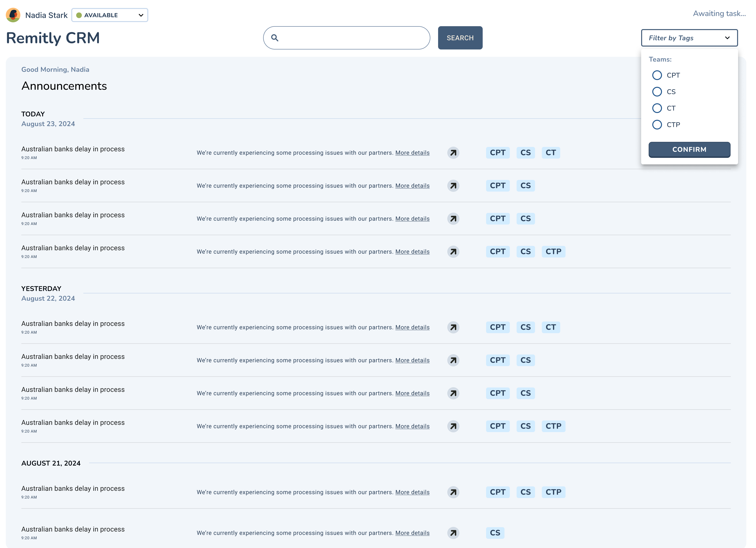Open More details in first yesterday row
The image size is (756, 548).
tap(412, 327)
